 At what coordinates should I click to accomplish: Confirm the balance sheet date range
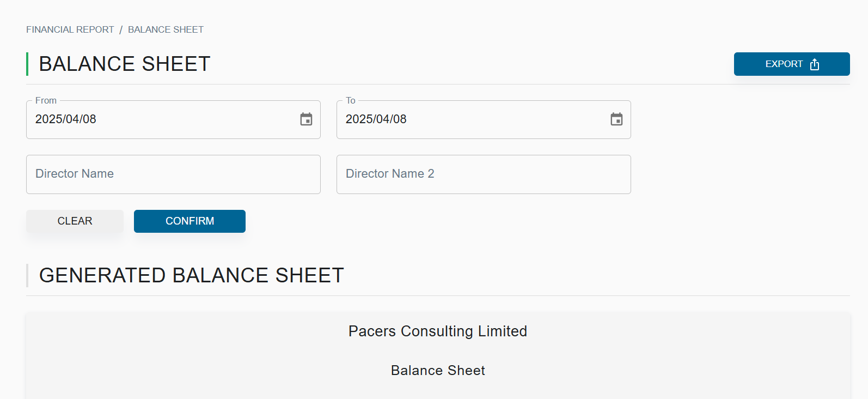190,221
